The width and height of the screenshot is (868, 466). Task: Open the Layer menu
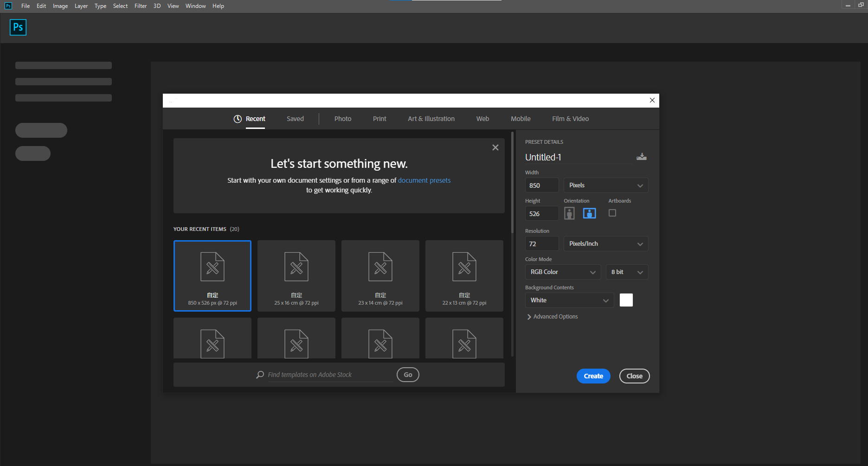coord(81,6)
